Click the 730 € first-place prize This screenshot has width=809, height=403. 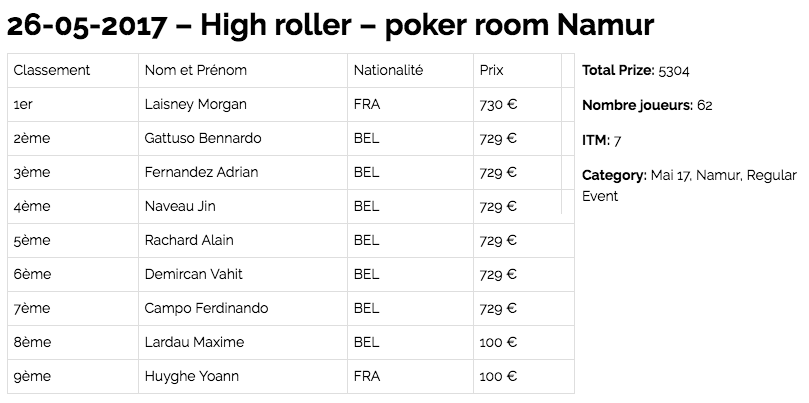[x=497, y=104]
